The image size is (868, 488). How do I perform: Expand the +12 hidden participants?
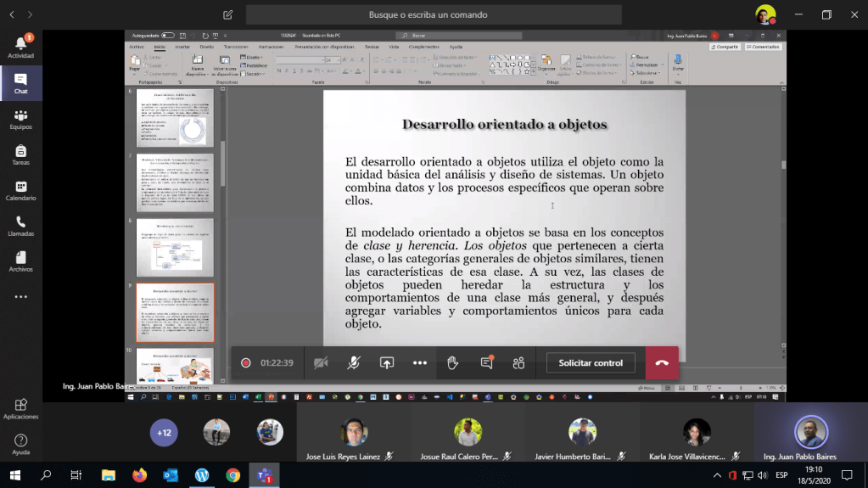[164, 433]
